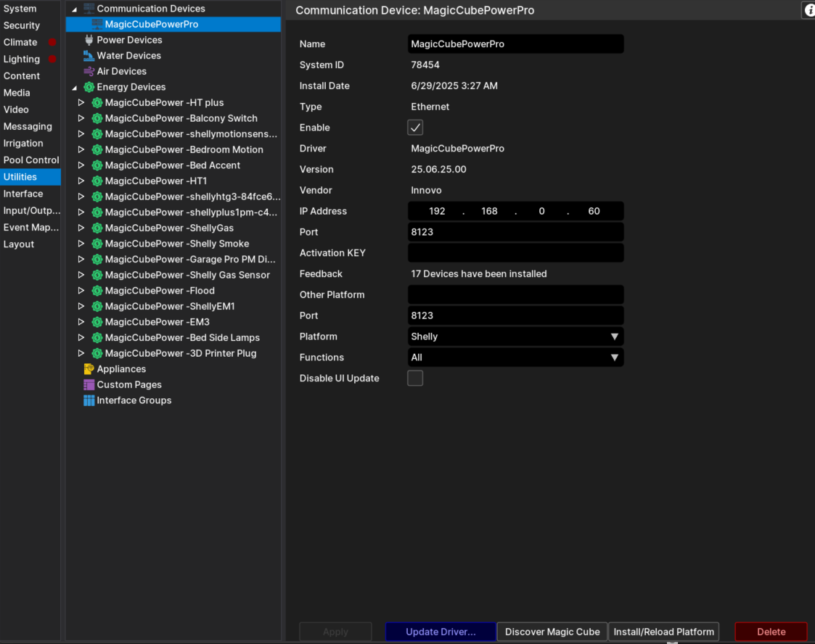Click the icon beside MagicCubePower -ShellyGas
Screen dimensions: 815x644
(x=97, y=228)
